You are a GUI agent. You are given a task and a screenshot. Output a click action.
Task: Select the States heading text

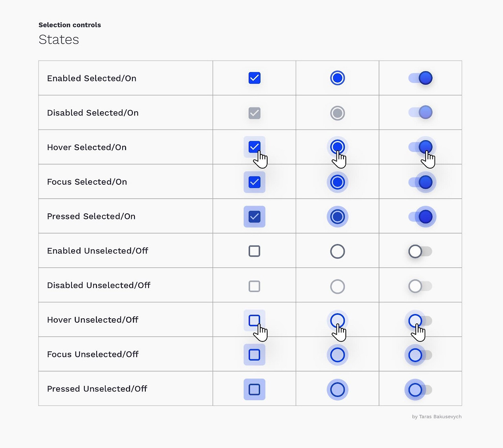(x=59, y=39)
